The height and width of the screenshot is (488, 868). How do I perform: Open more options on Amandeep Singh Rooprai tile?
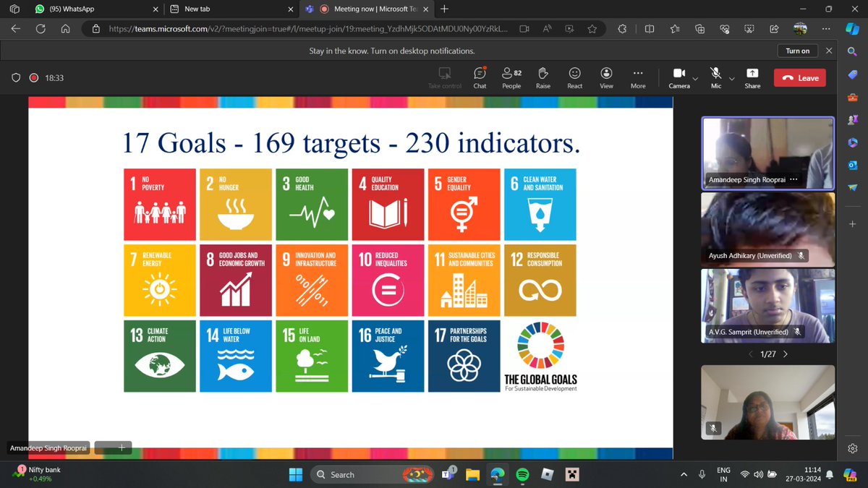tap(793, 179)
